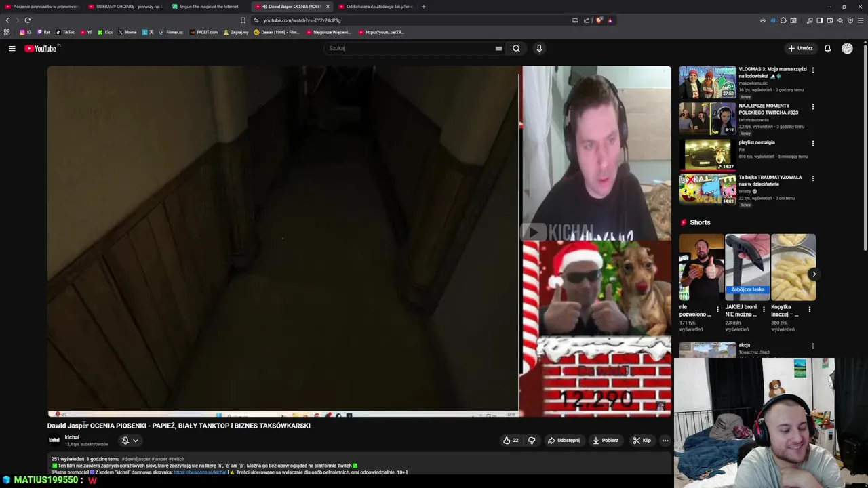
Task: Click the search magnifier button
Action: [516, 48]
